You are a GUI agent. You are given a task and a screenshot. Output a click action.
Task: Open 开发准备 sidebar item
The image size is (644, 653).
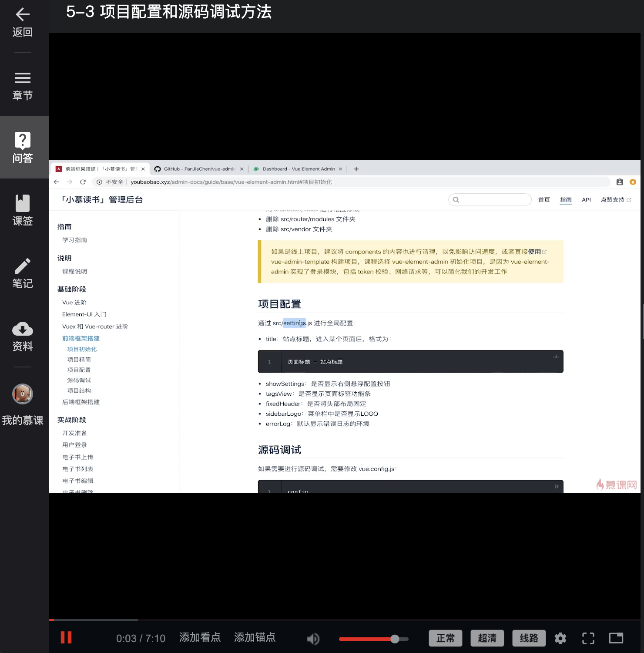coord(74,433)
